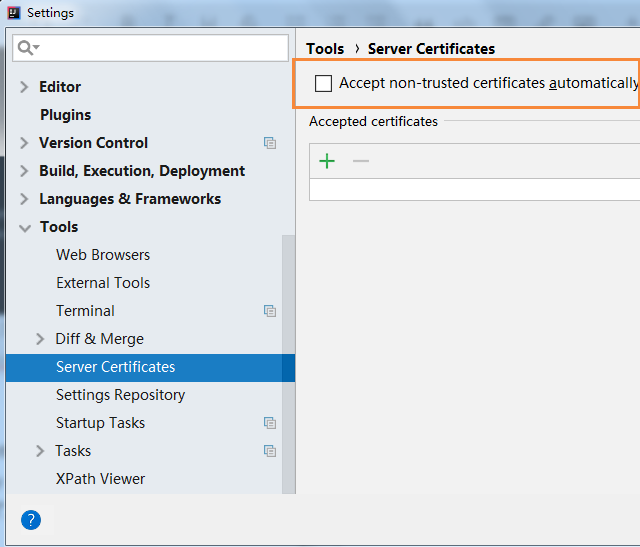
Task: Expand the Version Control section
Action: (x=24, y=143)
